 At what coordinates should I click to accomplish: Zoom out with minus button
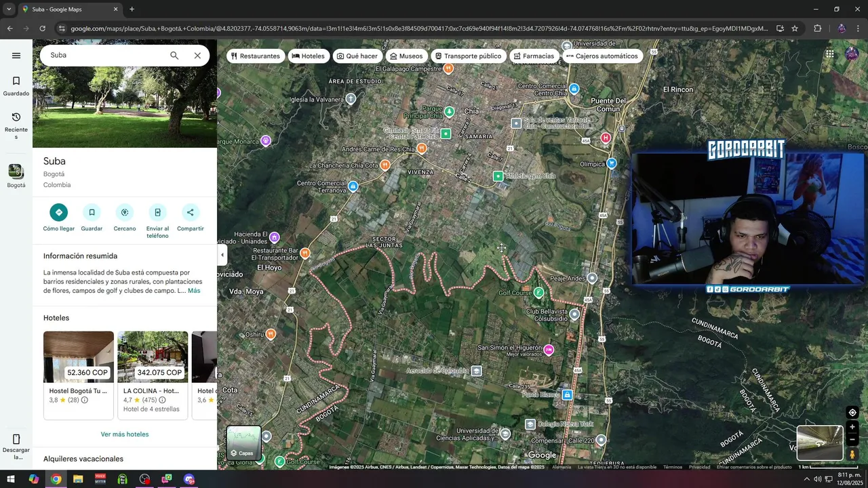tap(852, 440)
